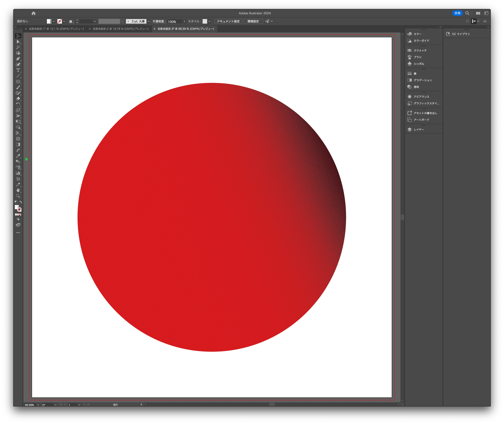Pick the Eyedropper tool
This screenshot has height=424, width=504.
click(18, 156)
